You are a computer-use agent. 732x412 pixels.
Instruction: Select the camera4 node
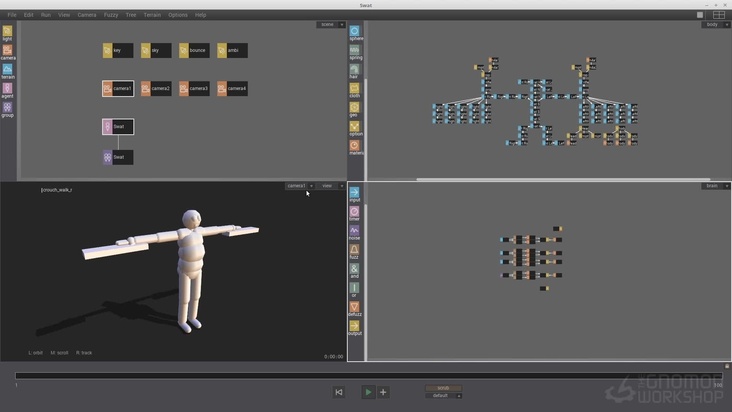(232, 89)
